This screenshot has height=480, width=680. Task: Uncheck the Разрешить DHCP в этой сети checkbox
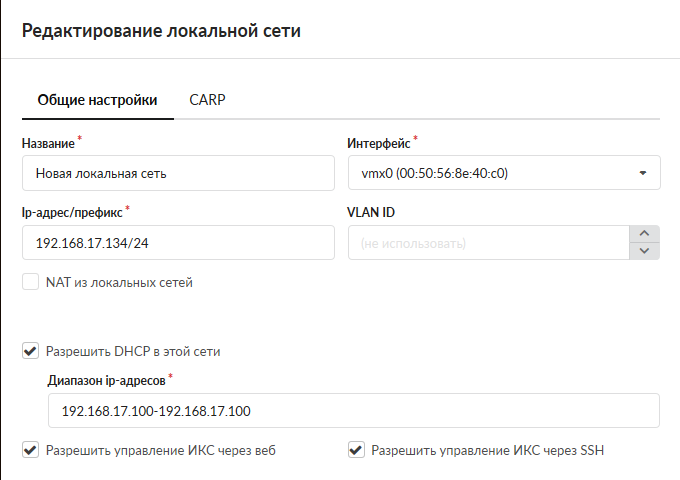(30, 351)
